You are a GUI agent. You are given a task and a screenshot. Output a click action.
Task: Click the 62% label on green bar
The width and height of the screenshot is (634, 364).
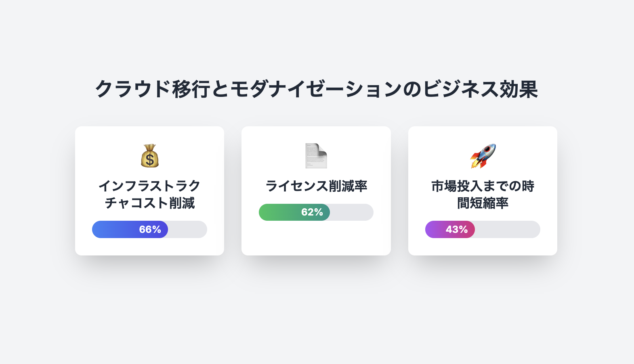(312, 212)
